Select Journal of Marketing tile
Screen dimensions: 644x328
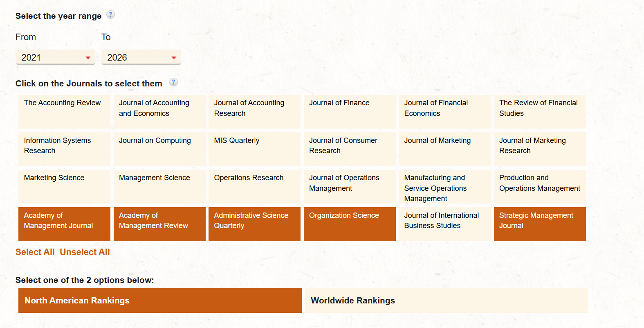click(444, 149)
